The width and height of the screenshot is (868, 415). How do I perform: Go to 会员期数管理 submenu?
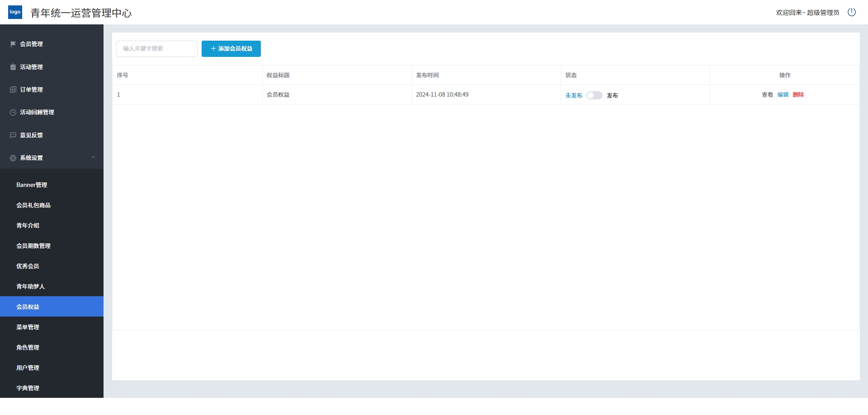[52, 246]
